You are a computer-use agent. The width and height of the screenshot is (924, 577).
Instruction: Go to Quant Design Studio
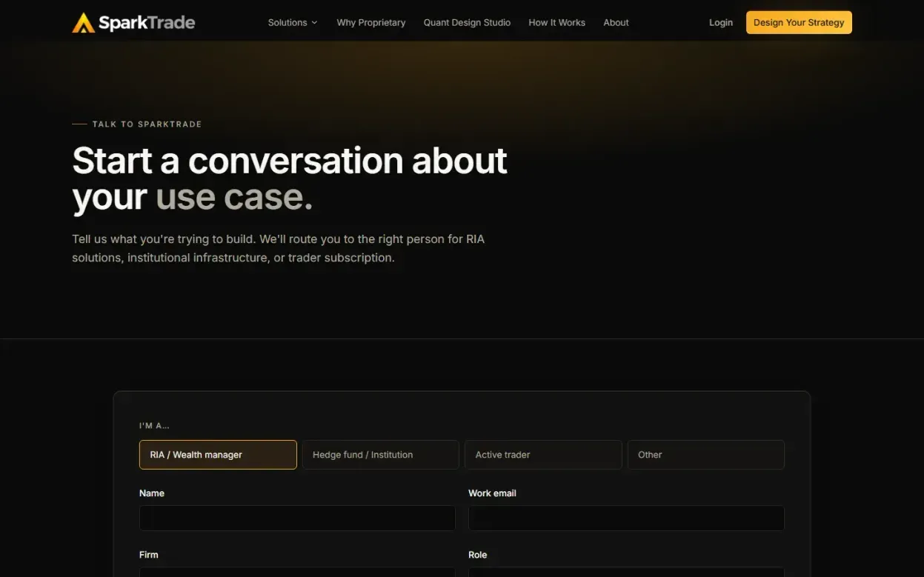(467, 23)
